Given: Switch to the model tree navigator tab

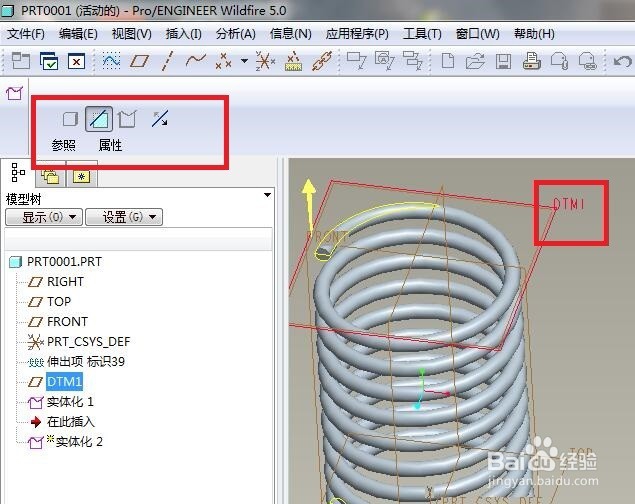Looking at the screenshot, I should tap(17, 173).
